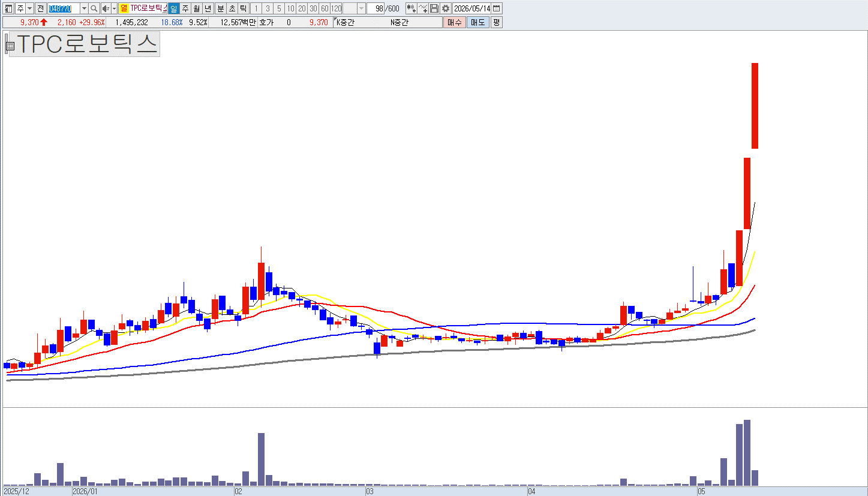The image size is (868, 496).
Task: Click the 04 month axis label
Action: pos(531,491)
